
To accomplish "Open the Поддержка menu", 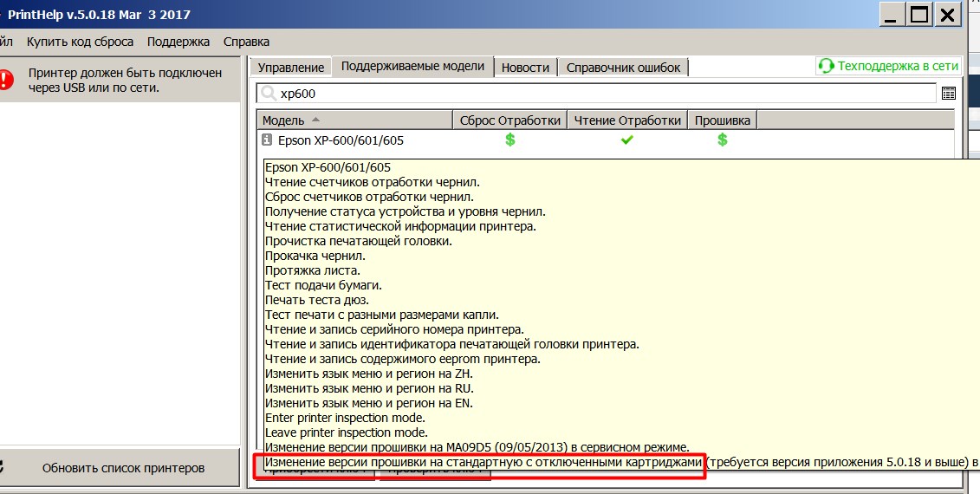I will pos(178,42).
